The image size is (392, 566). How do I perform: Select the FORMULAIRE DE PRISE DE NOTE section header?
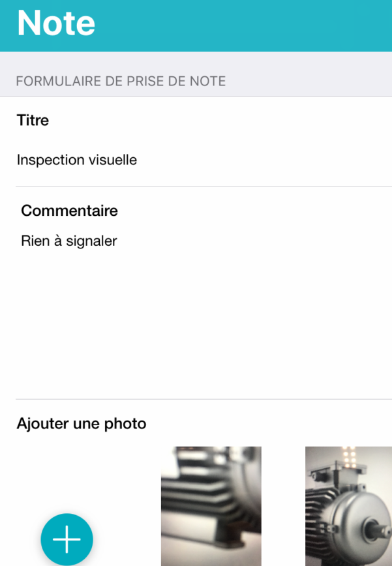(x=121, y=82)
